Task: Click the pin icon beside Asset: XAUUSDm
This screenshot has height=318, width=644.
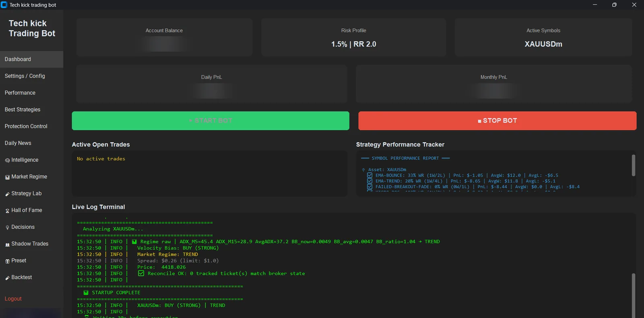Action: pos(363,170)
